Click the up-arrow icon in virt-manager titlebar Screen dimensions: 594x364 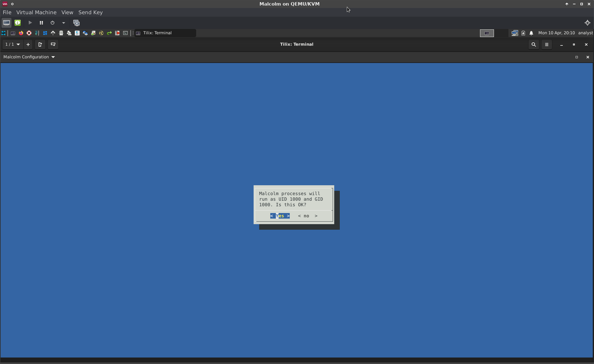tap(567, 4)
